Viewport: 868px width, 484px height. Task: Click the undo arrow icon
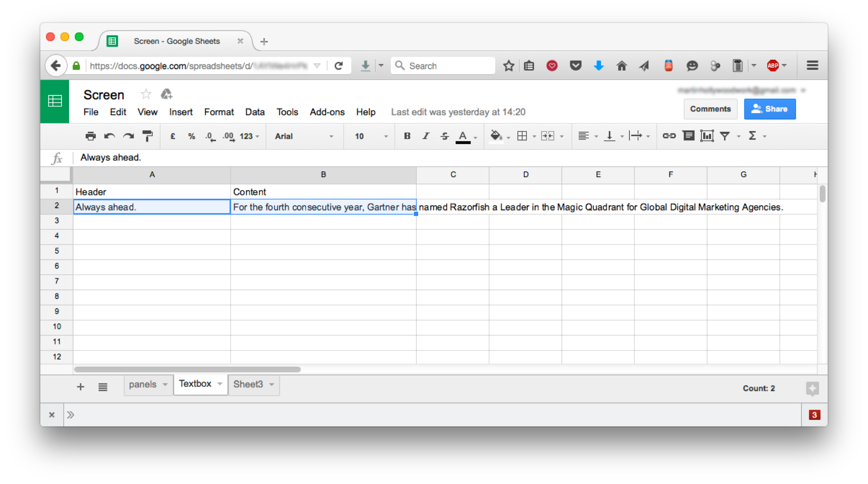pyautogui.click(x=109, y=136)
